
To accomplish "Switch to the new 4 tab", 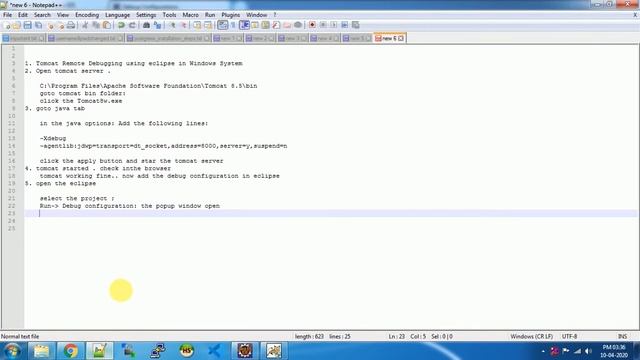I will 324,38.
